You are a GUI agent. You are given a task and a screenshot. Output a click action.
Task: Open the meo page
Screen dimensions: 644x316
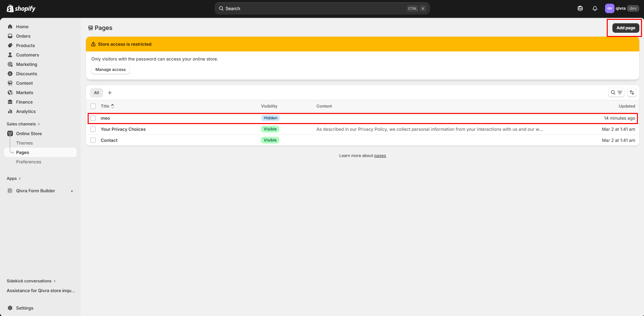click(x=105, y=118)
